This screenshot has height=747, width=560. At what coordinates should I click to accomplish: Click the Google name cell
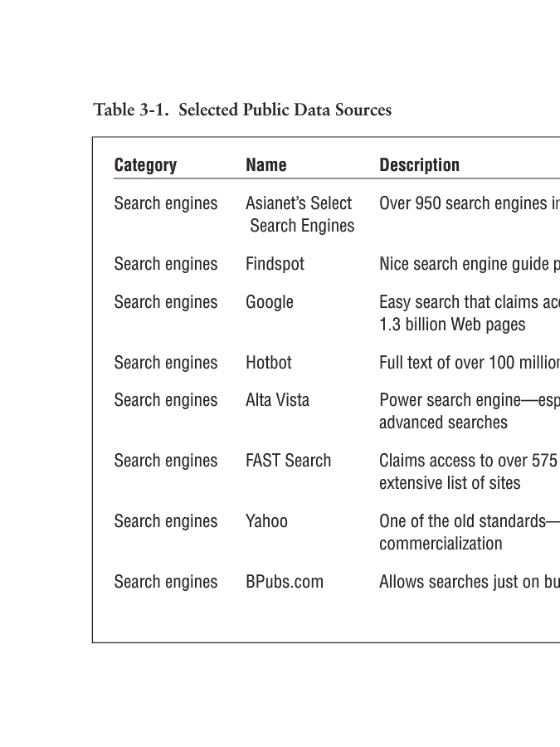click(270, 302)
